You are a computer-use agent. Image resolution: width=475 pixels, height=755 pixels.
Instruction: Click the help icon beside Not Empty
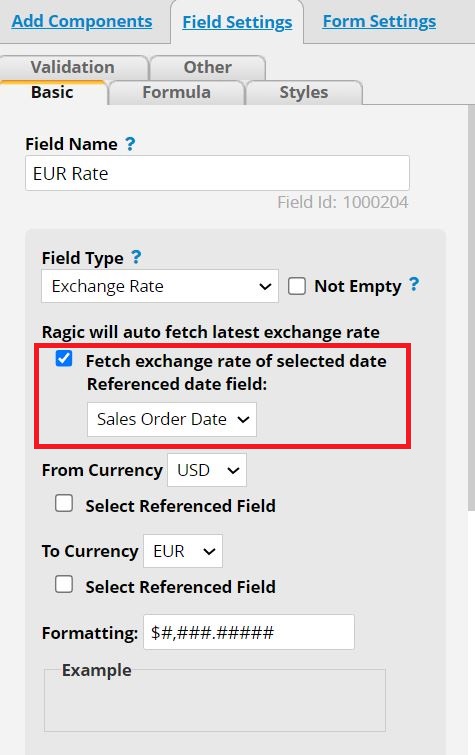point(414,285)
